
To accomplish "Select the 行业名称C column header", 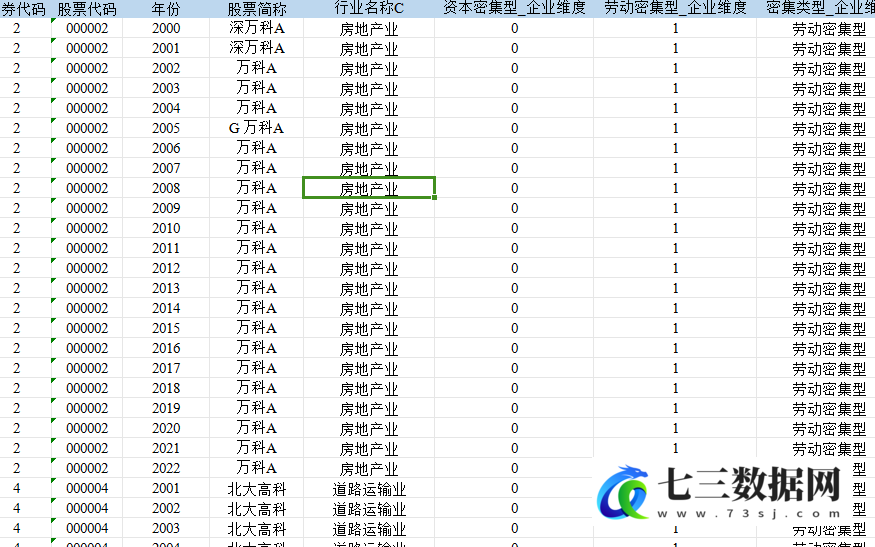I will pos(369,8).
